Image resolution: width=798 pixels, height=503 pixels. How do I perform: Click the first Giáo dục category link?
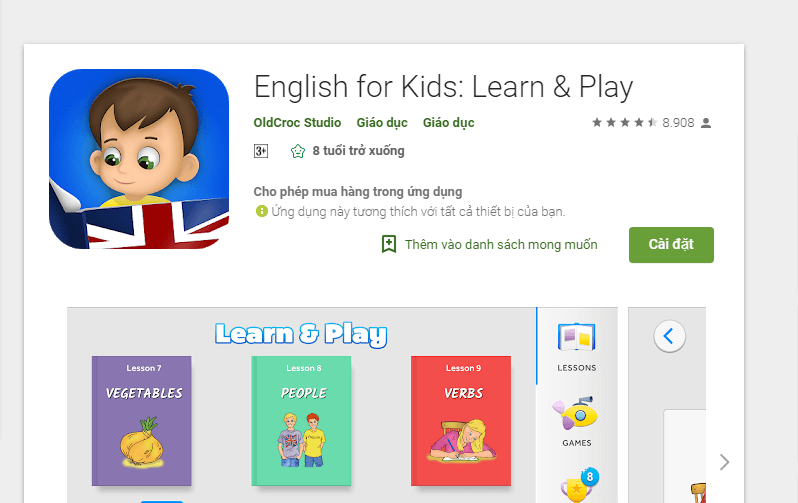click(x=382, y=123)
